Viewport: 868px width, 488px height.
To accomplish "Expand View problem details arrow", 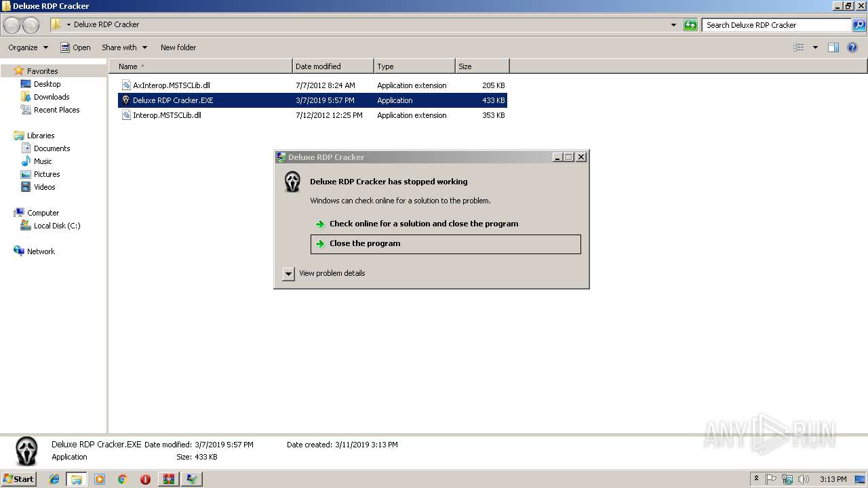I will pyautogui.click(x=288, y=274).
